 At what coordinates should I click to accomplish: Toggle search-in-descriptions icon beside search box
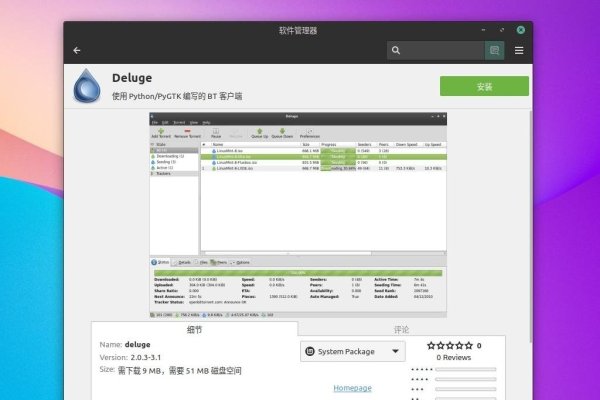point(494,51)
